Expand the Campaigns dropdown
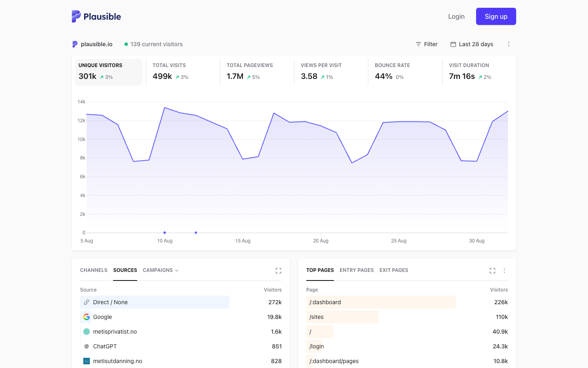This screenshot has height=368, width=588. click(x=161, y=270)
